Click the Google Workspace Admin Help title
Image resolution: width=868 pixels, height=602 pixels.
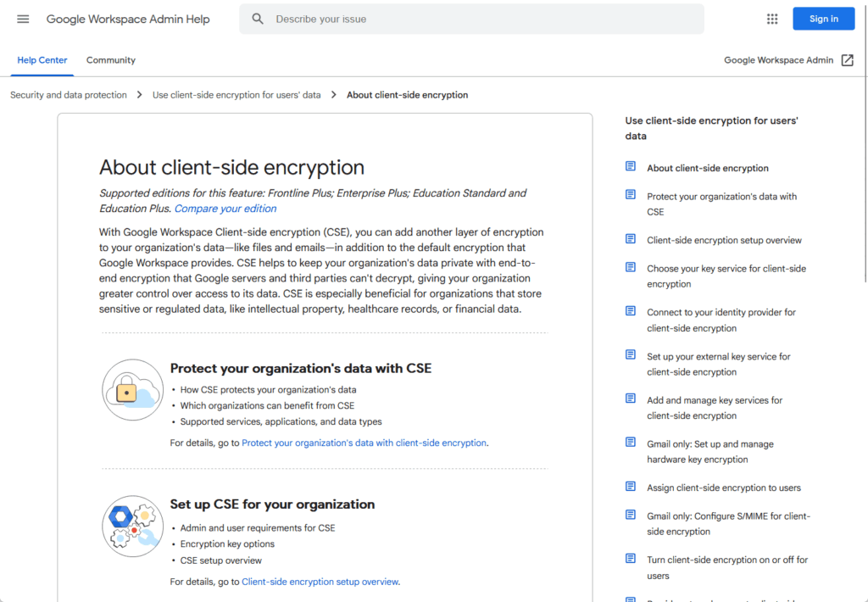click(x=128, y=19)
